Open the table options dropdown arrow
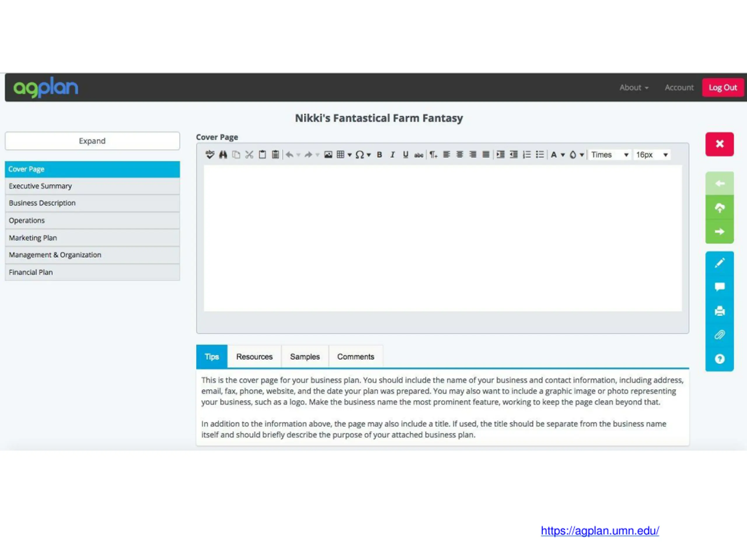Screen dimensions: 747x560 pyautogui.click(x=350, y=155)
